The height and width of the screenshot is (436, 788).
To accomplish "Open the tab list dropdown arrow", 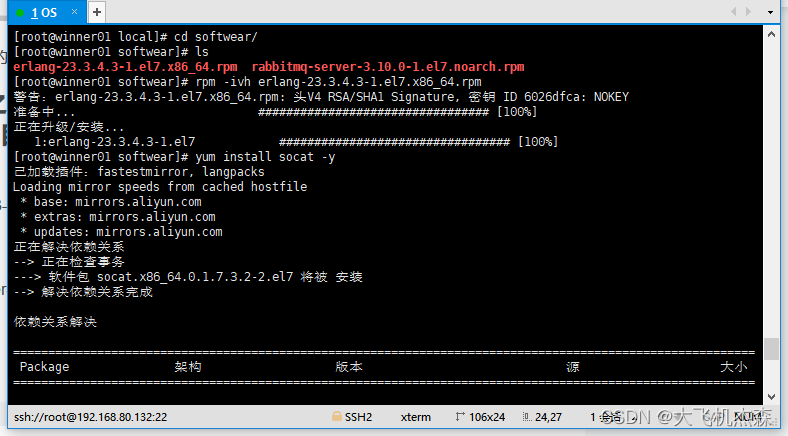I will pos(770,12).
